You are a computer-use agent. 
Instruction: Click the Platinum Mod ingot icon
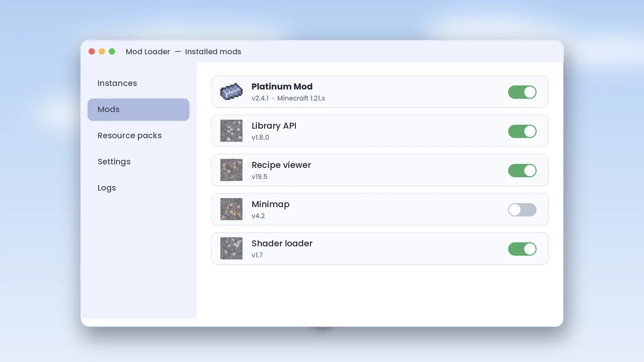point(231,92)
